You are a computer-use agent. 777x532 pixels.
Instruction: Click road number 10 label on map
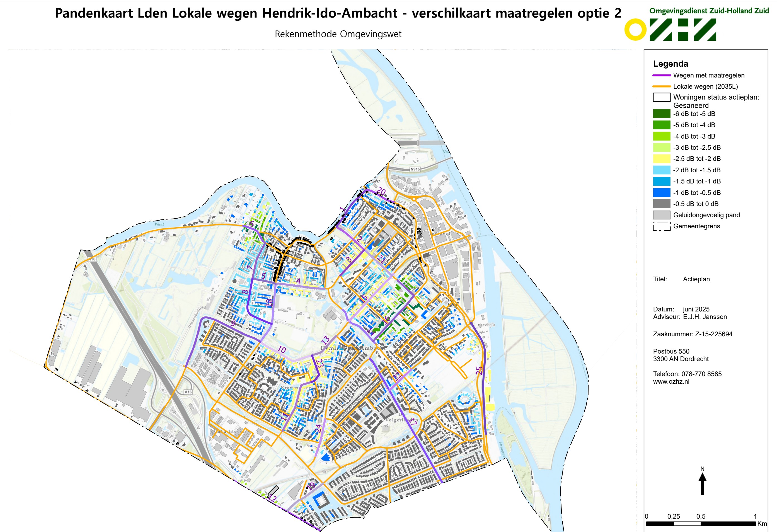[x=282, y=349]
